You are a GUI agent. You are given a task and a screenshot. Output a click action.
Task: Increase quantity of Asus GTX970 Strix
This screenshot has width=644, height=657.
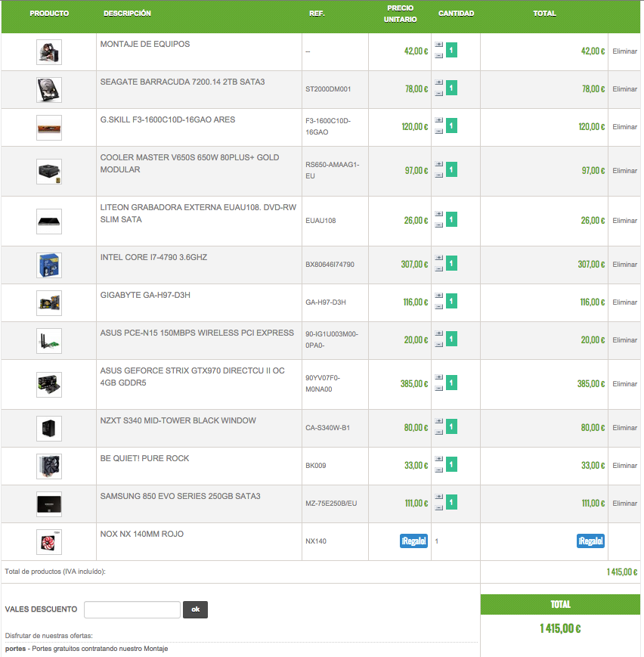tap(438, 377)
